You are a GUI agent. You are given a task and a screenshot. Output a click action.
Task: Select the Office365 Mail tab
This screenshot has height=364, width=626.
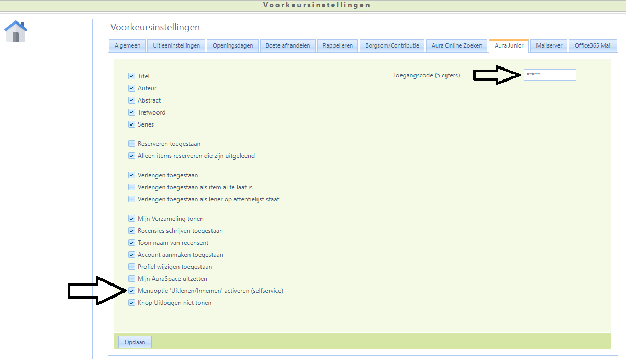click(593, 46)
